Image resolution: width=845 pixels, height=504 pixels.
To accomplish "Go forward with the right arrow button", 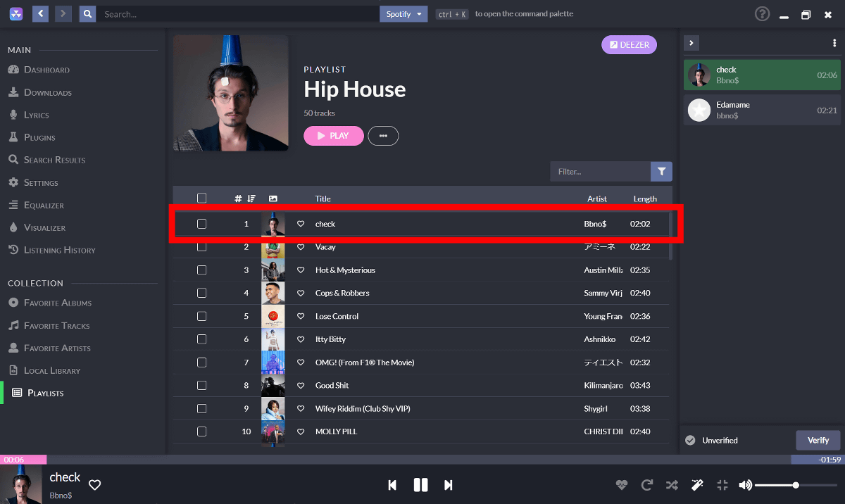I will tap(63, 14).
